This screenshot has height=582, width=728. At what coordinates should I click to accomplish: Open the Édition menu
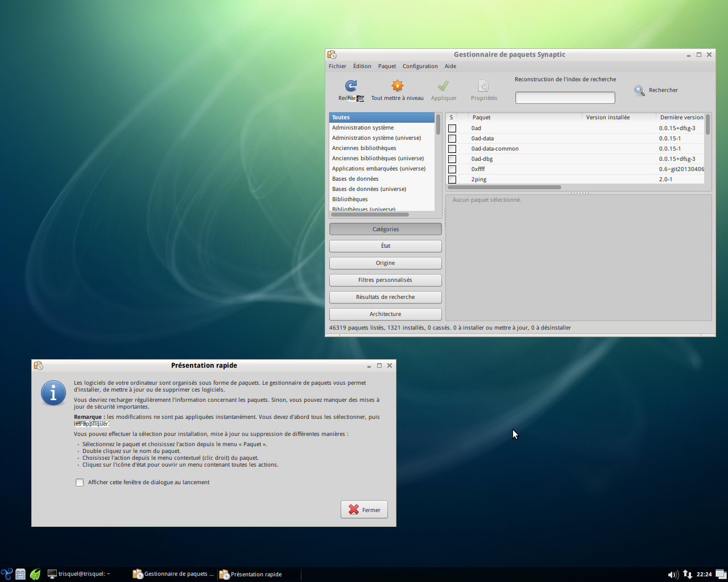tap(362, 66)
